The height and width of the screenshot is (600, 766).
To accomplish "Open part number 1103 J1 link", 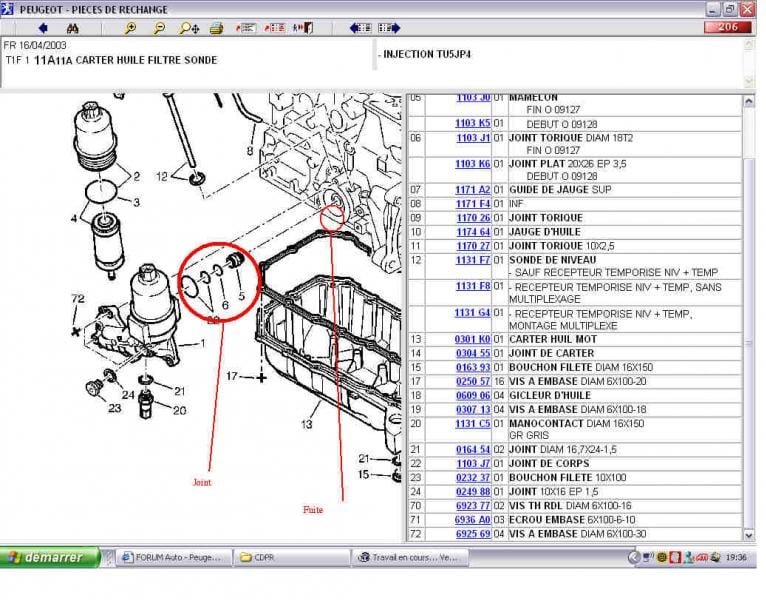I will pyautogui.click(x=473, y=138).
